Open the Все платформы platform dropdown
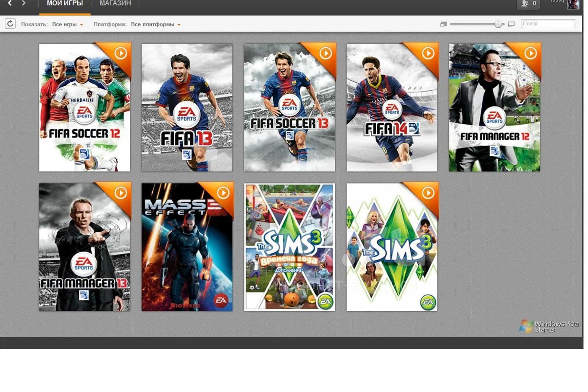Screen dimensions: 588x392 [156, 24]
